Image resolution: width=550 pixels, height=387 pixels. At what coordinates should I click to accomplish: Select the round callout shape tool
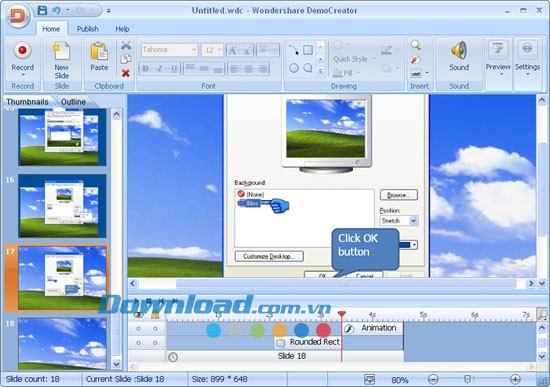tap(308, 68)
